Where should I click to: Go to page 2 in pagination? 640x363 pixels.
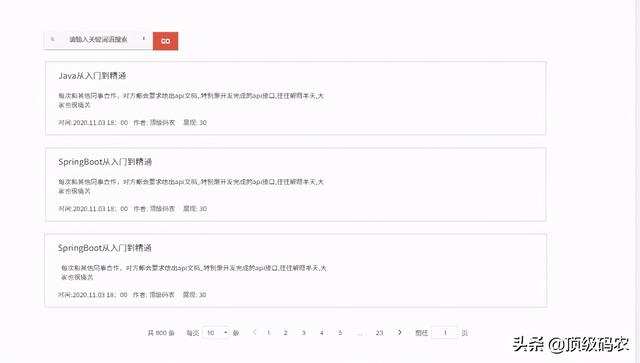(x=286, y=333)
